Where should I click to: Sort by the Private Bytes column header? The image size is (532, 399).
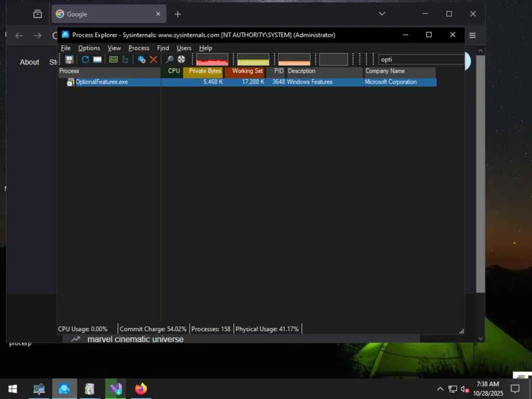(x=203, y=71)
